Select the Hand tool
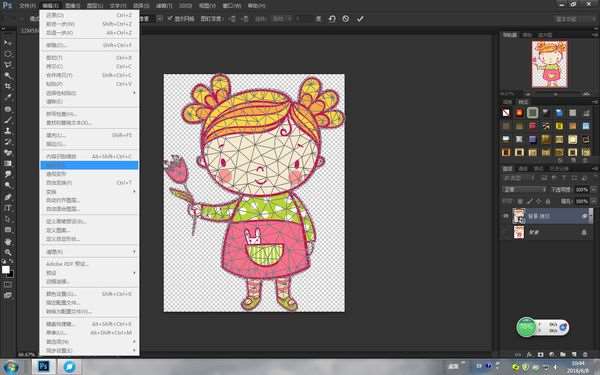This screenshot has width=600, height=375. (8, 241)
